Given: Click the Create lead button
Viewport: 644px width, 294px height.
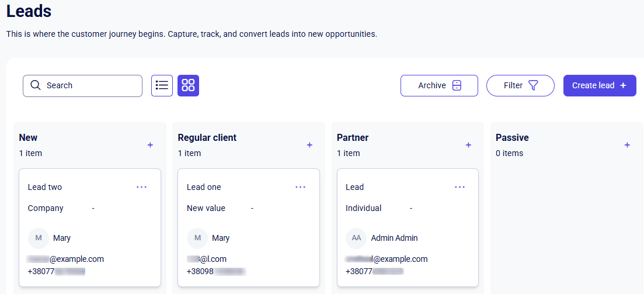Looking at the screenshot, I should [599, 85].
